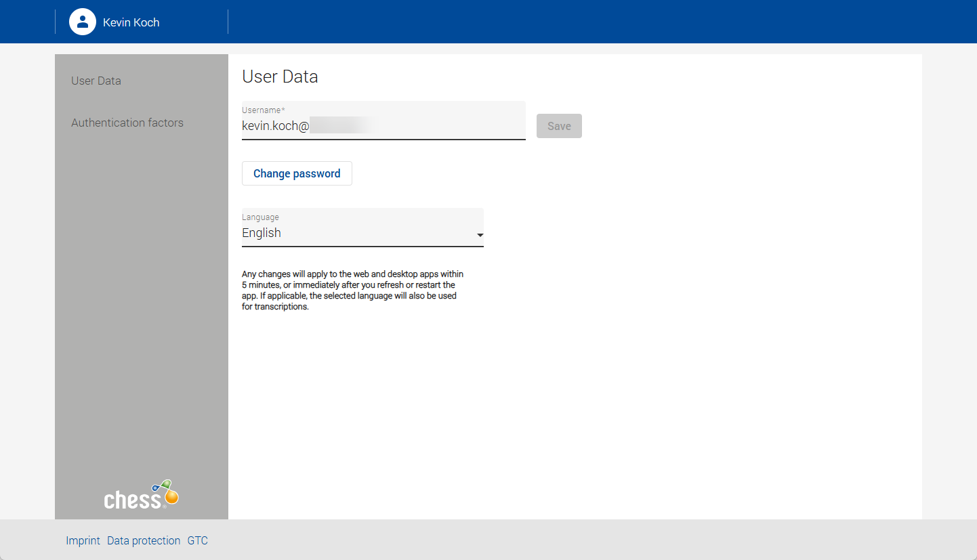
Task: Open the Data protection link
Action: coord(144,540)
